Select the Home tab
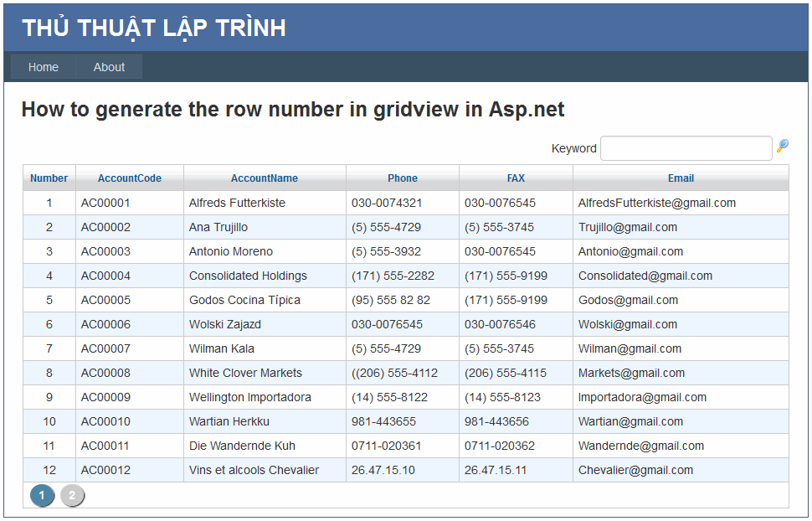812x521 pixels. point(43,67)
